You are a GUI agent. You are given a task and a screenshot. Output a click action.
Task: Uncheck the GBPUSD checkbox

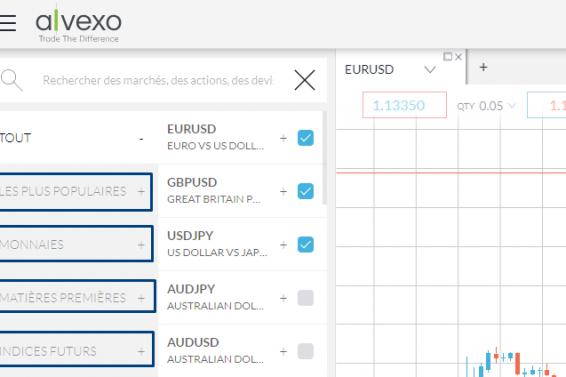tap(305, 191)
